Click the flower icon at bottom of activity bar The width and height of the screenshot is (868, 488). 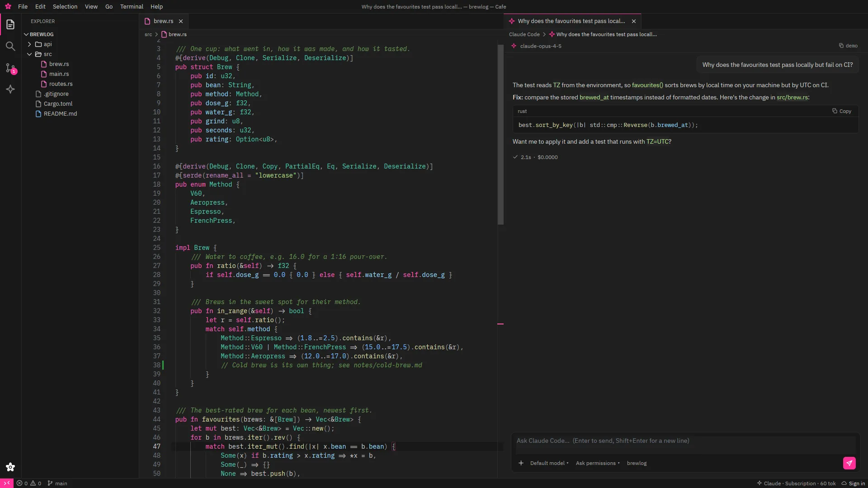[10, 467]
